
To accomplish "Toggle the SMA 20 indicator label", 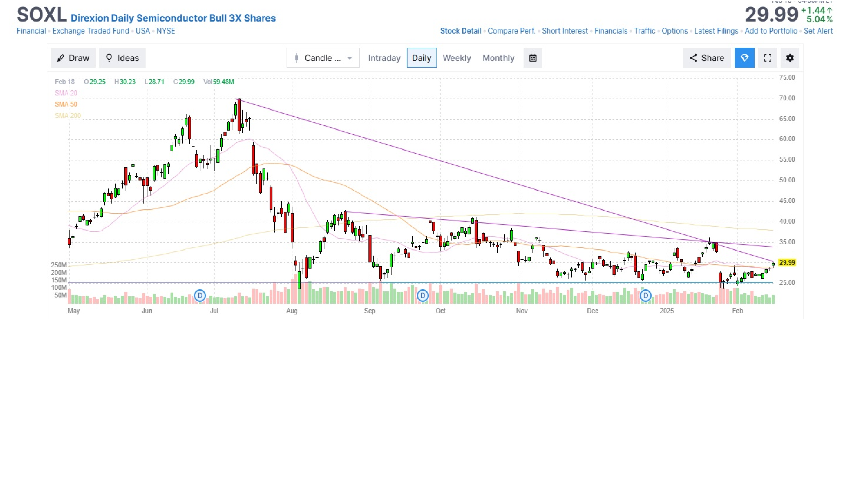I will (66, 93).
